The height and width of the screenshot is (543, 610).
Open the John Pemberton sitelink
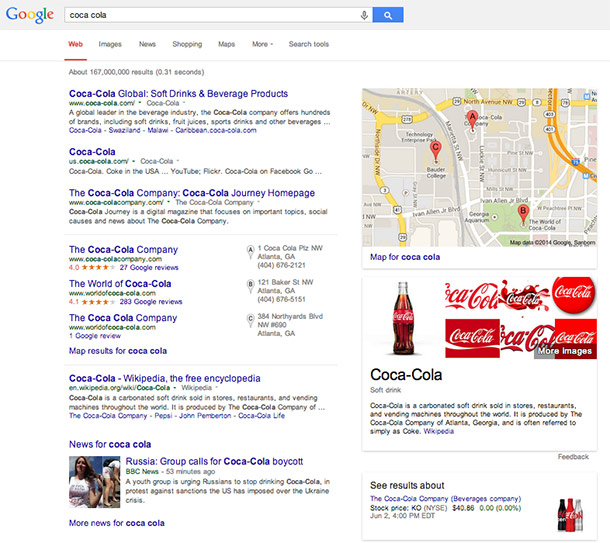click(205, 416)
